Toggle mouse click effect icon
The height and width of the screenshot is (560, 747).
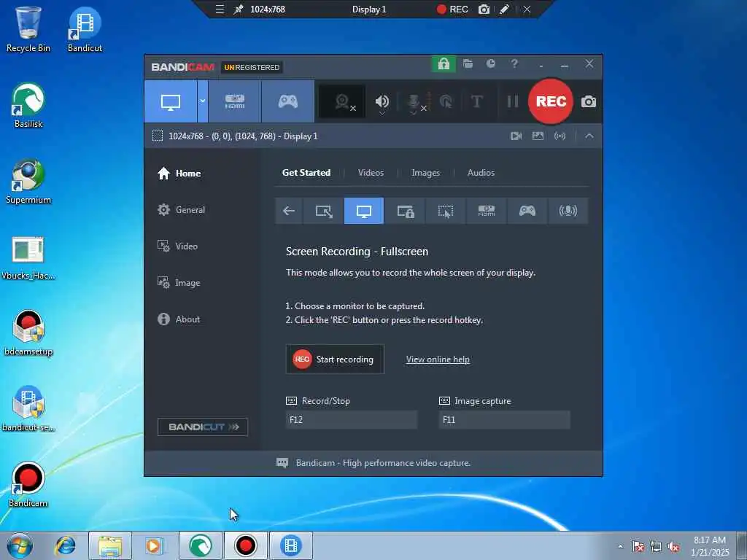[446, 101]
